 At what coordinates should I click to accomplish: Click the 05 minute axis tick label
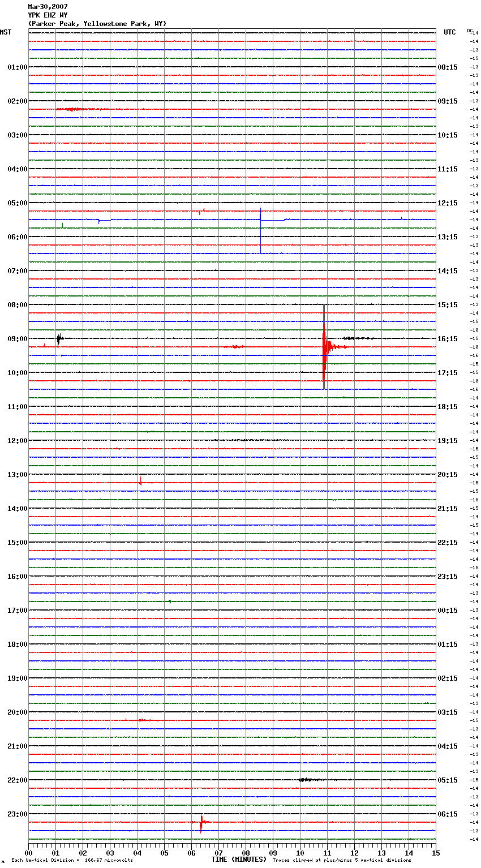[164, 853]
